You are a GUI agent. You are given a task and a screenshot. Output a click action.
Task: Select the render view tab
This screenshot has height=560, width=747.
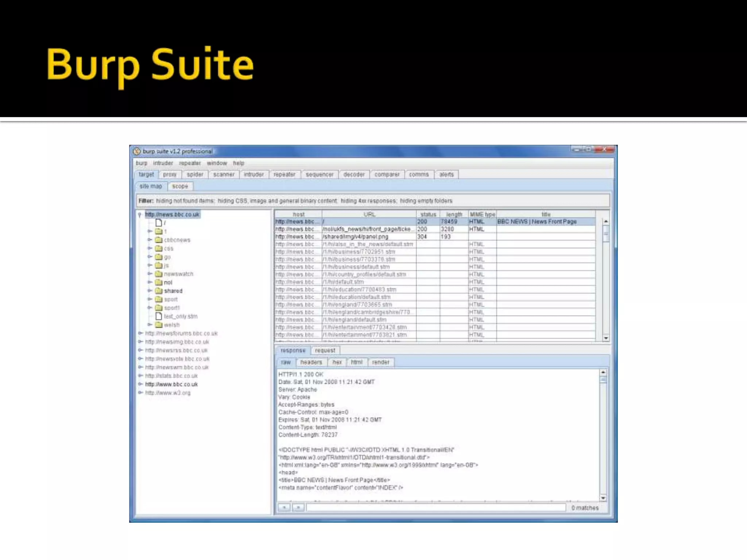(x=381, y=362)
